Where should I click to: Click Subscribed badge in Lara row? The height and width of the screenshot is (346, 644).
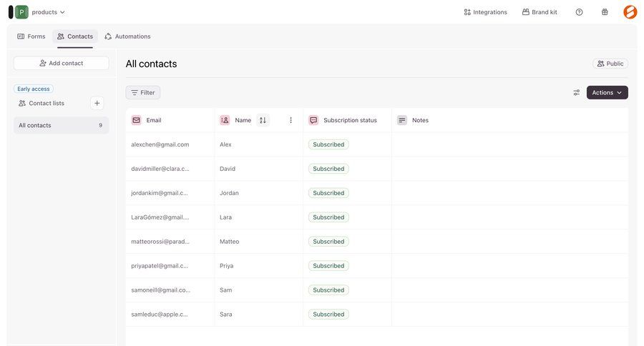[x=328, y=217]
